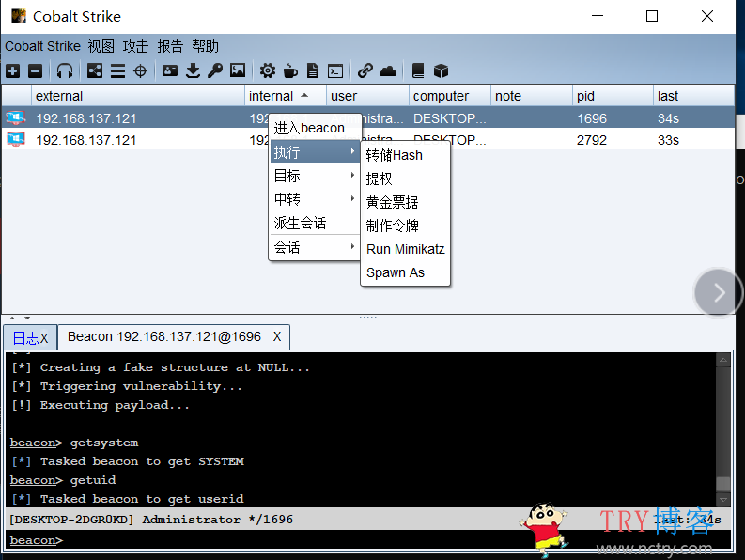Sort by the computer column header
Screen dimensions: 745x560
coord(449,96)
